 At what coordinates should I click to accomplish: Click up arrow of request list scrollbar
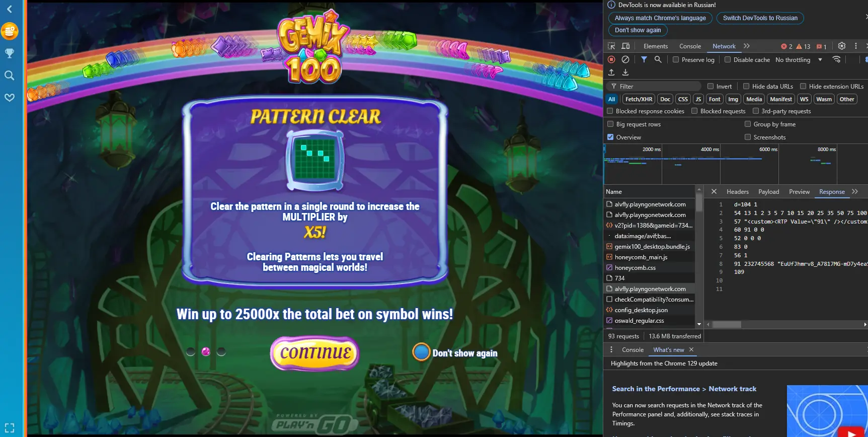click(x=699, y=189)
